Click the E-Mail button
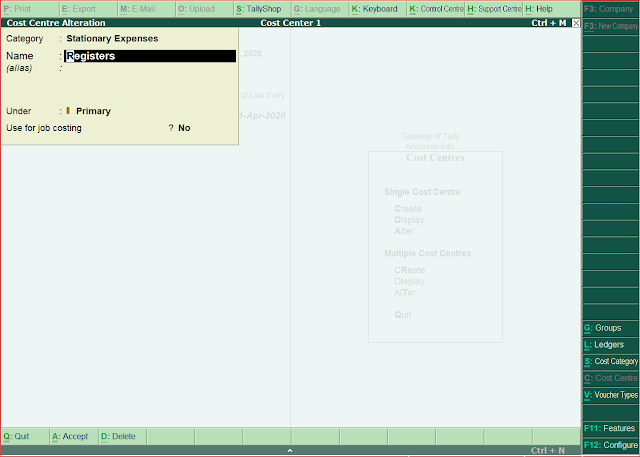 tap(147, 9)
